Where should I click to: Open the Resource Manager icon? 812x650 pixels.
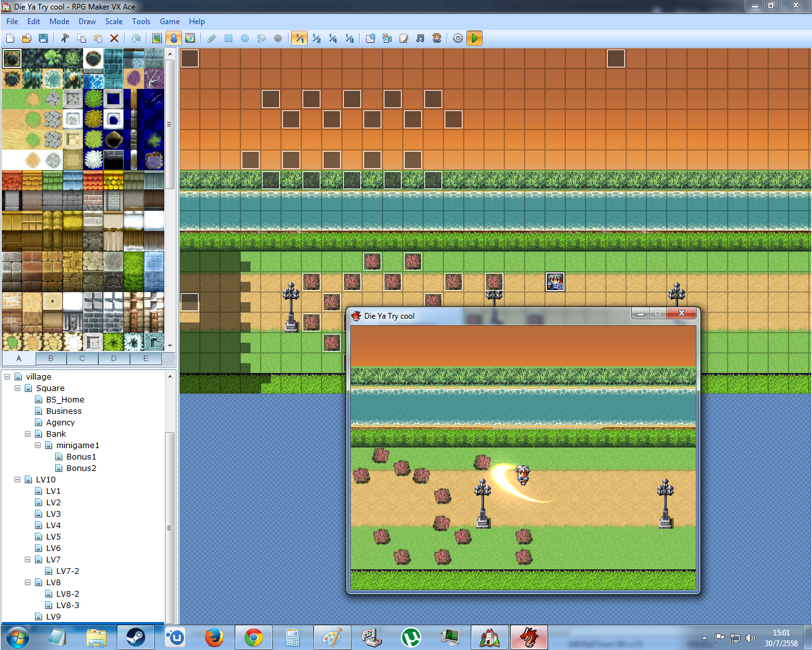387,38
